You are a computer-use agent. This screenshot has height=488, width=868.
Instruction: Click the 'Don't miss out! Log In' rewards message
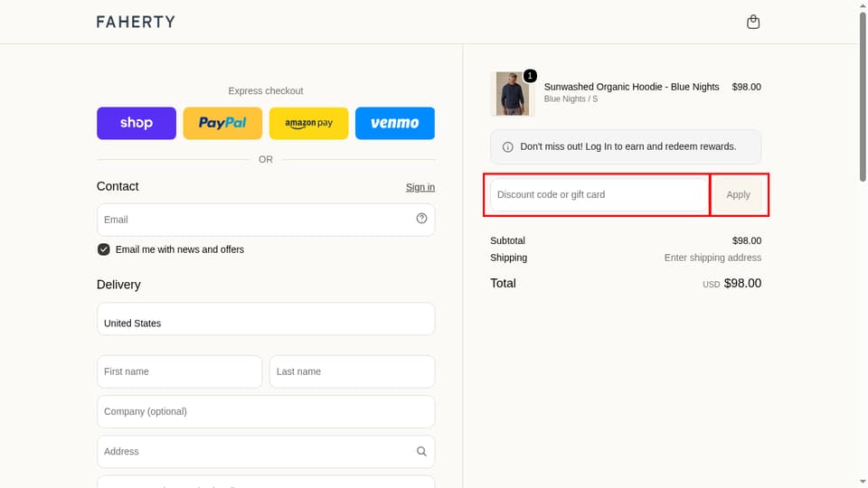(627, 146)
